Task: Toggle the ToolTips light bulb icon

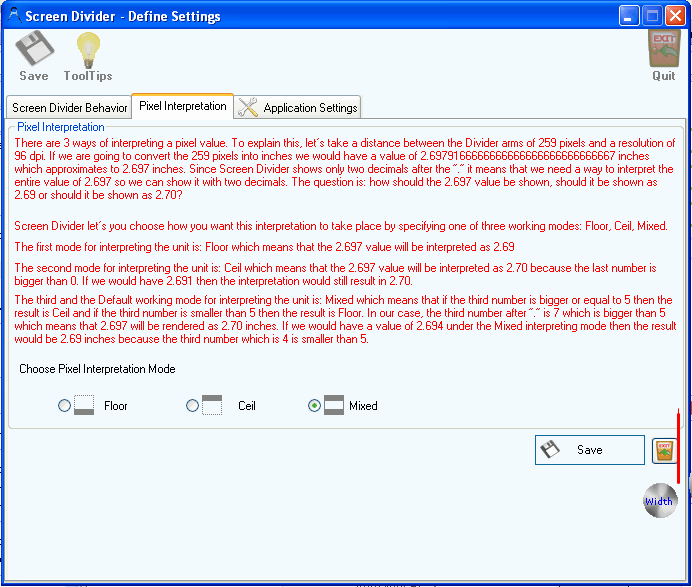Action: 88,50
